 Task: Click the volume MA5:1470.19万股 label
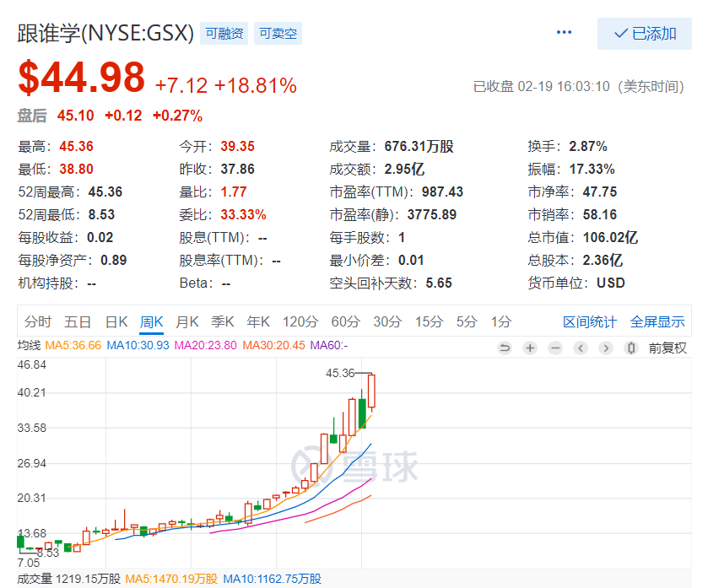171,579
